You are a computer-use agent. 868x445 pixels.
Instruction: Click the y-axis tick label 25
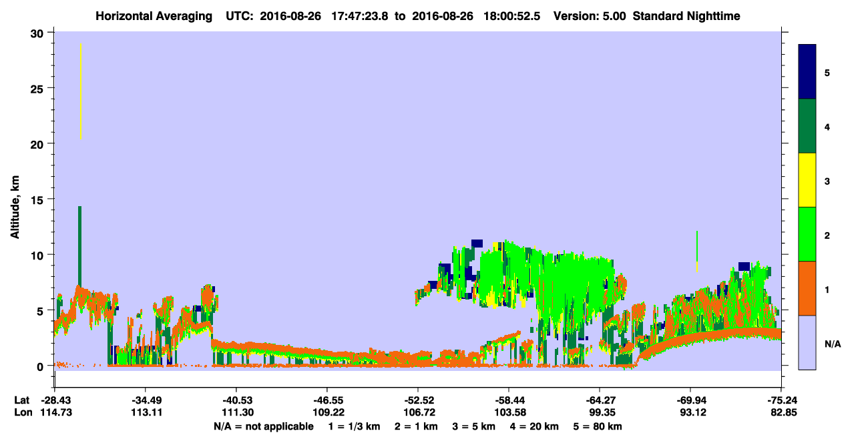37,88
